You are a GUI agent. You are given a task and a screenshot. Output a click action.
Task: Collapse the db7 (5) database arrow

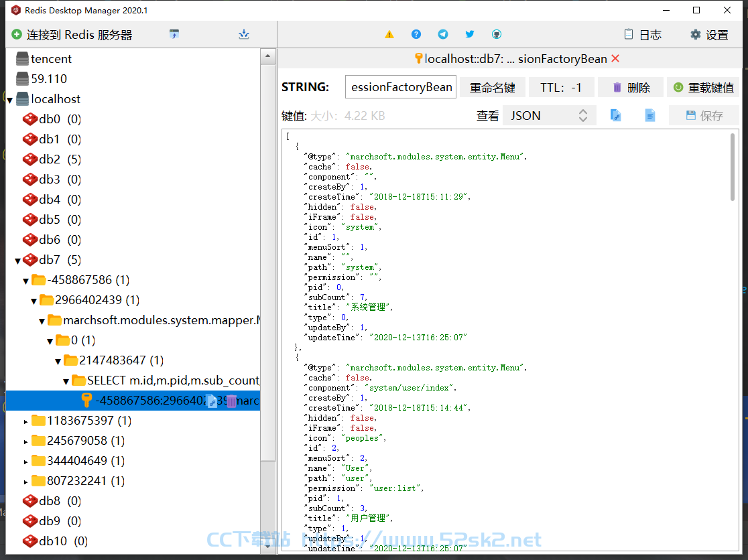tap(17, 261)
